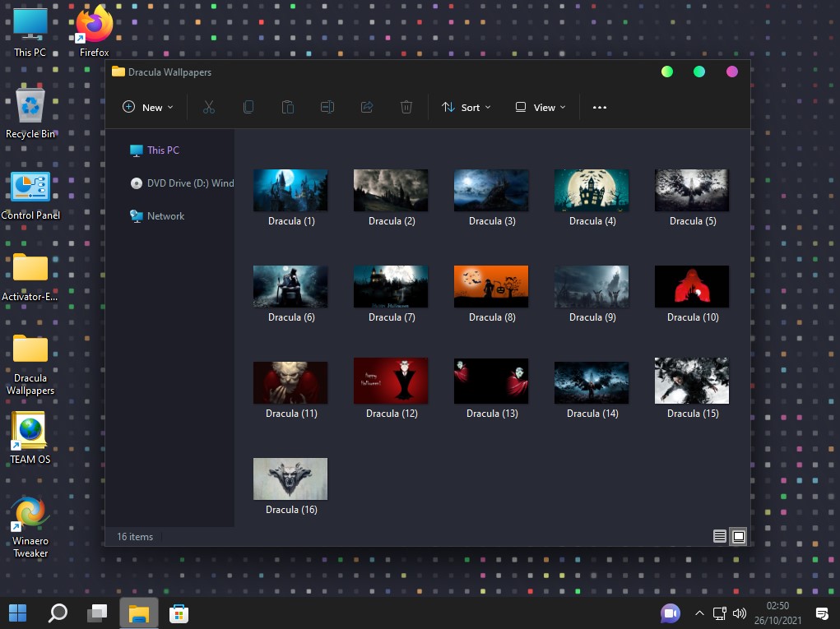Select DVD Drive (D:) in navigation pane
This screenshot has width=840, height=629.
pyautogui.click(x=182, y=183)
